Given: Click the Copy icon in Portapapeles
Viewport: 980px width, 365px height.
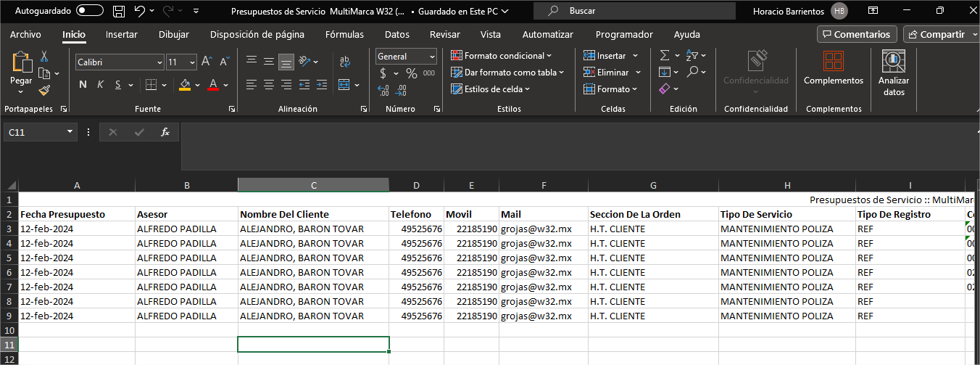Looking at the screenshot, I should click(x=43, y=73).
